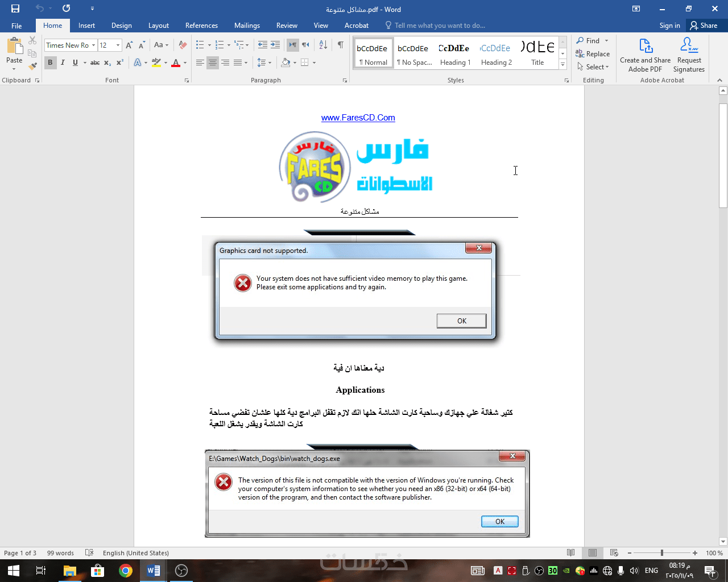Apply subscript formatting
The image size is (728, 582).
point(107,63)
